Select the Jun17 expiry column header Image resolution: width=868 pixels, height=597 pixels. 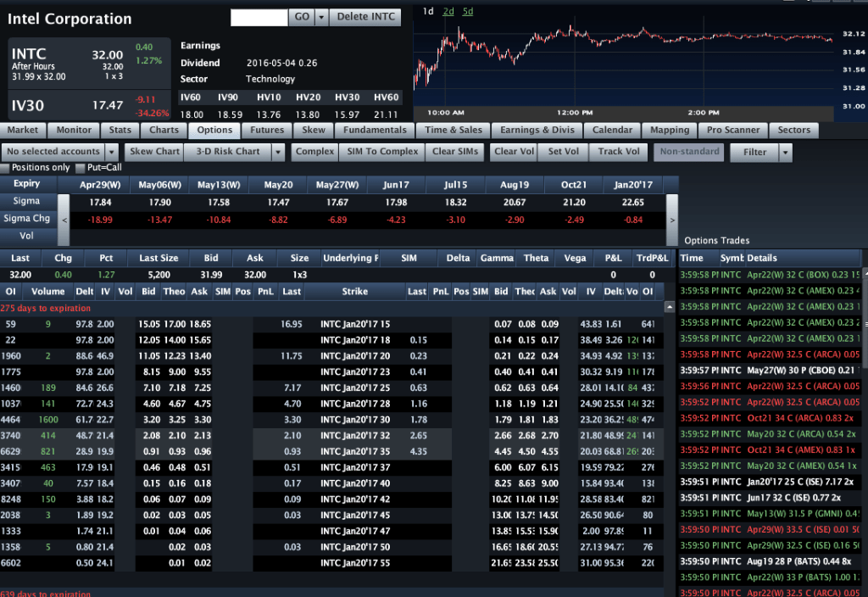click(396, 185)
